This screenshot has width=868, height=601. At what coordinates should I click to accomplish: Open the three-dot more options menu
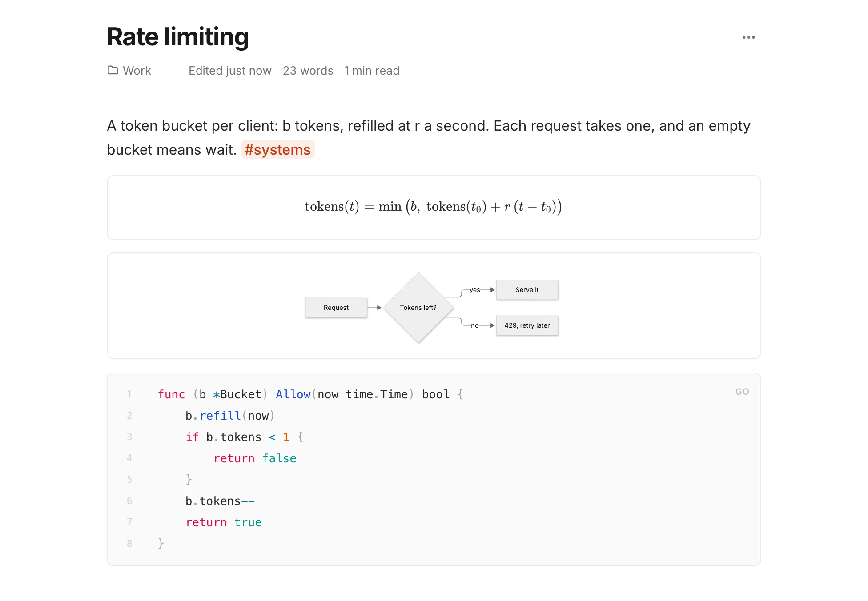pyautogui.click(x=748, y=37)
